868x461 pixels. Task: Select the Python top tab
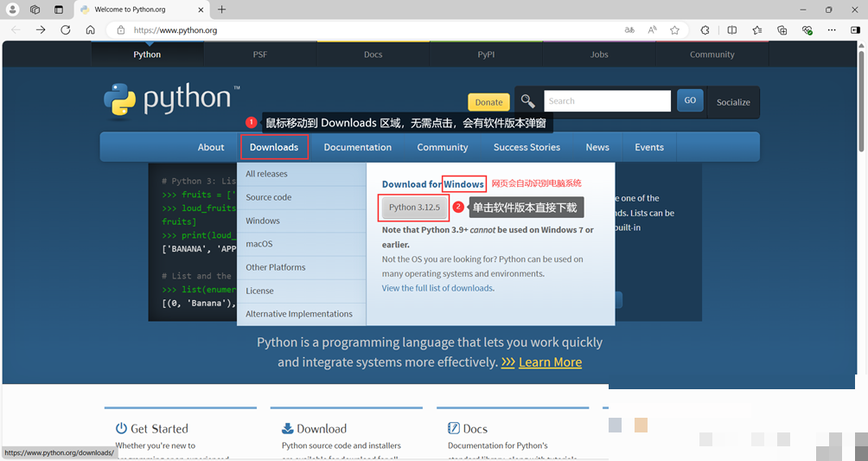pyautogui.click(x=147, y=54)
